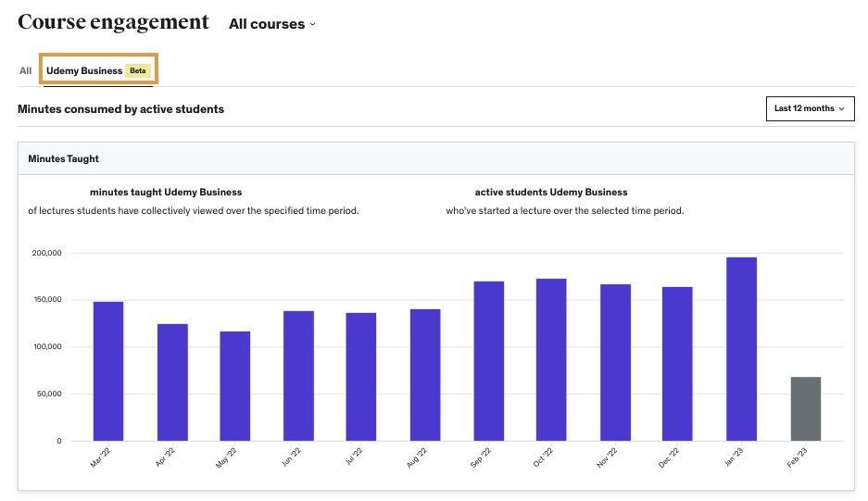Click the Sep '22 bar in chart
Screen dimensions: 868x501
(488, 361)
